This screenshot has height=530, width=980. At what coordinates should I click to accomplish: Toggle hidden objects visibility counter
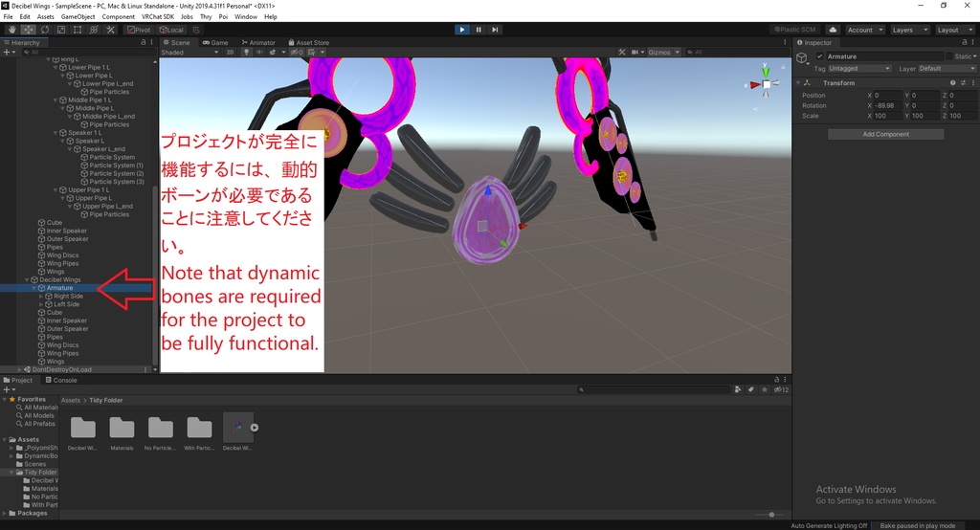pos(297,53)
